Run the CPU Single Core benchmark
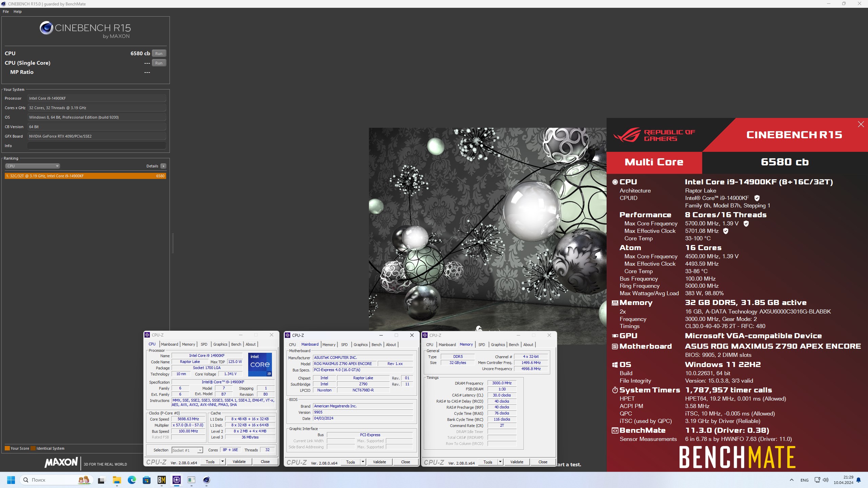 tap(159, 63)
